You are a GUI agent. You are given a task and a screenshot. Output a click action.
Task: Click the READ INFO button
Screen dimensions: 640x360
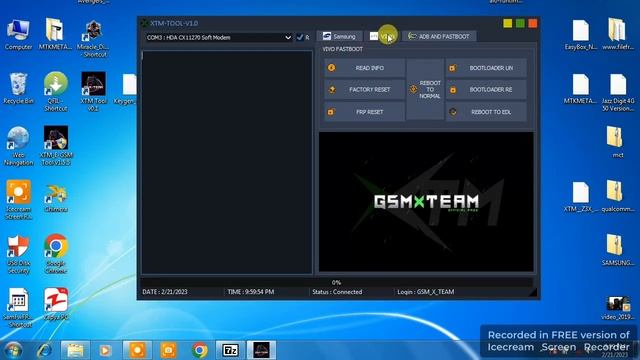coord(364,68)
